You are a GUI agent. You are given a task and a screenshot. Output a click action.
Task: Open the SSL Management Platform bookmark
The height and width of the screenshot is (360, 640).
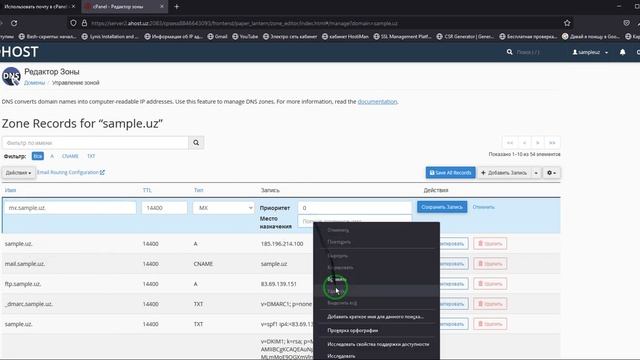click(402, 36)
